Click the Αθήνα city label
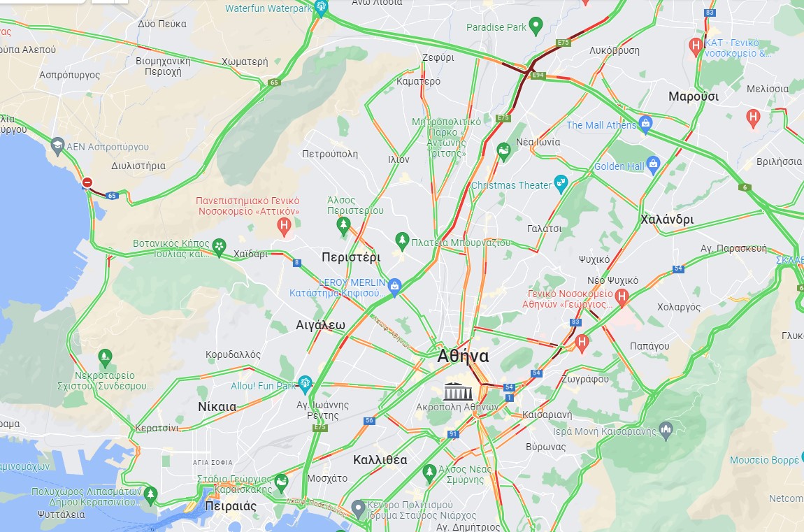Image resolution: width=804 pixels, height=532 pixels. (463, 357)
